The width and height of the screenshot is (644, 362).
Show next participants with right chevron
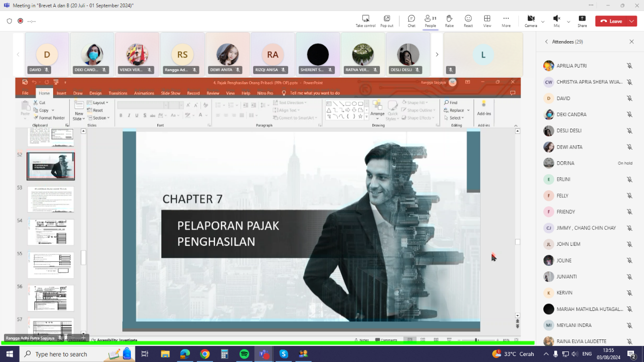[x=437, y=55]
